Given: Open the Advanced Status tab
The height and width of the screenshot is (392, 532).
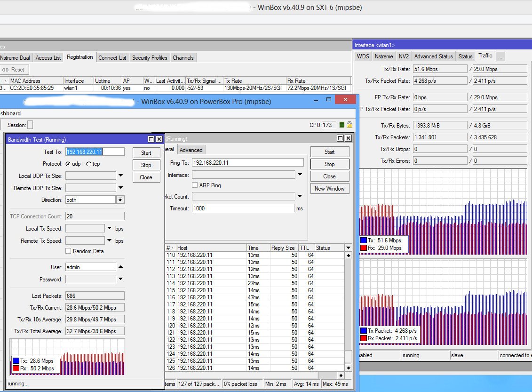Looking at the screenshot, I should pyautogui.click(x=433, y=56).
